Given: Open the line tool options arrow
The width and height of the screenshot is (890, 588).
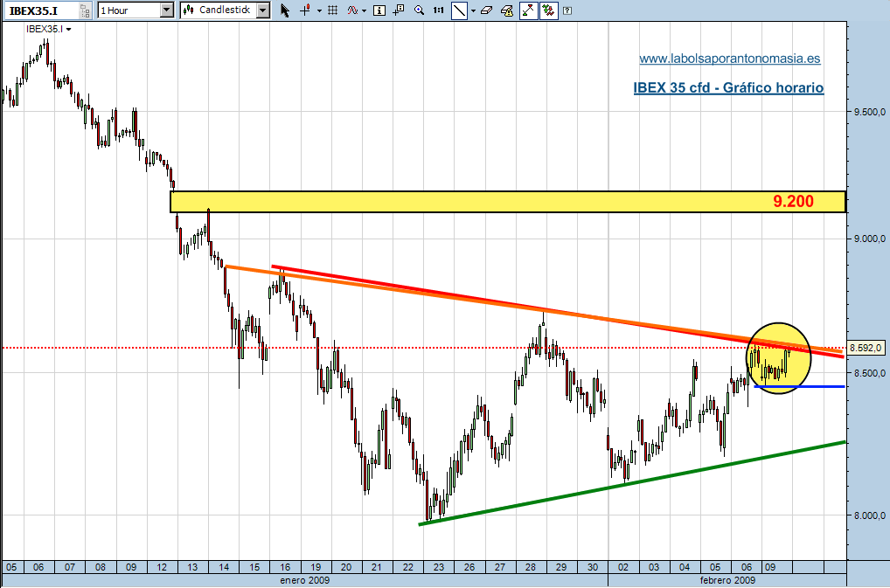Looking at the screenshot, I should 473,10.
